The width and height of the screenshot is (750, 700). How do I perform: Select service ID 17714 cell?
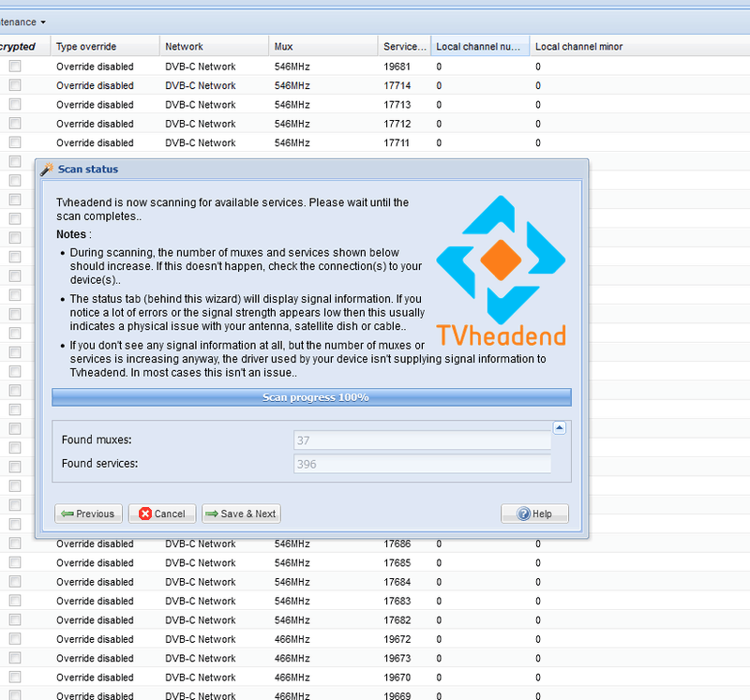pos(397,85)
